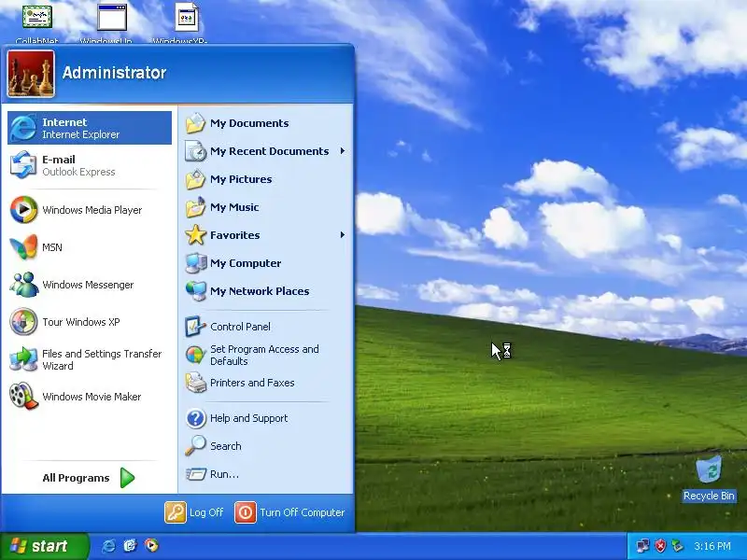This screenshot has height=560, width=747.
Task: Click the 3:16 PM taskbar clock
Action: click(712, 546)
